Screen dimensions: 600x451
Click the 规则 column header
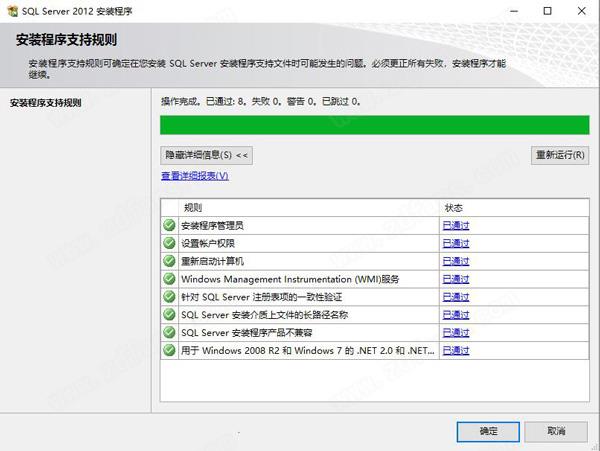[x=308, y=208]
